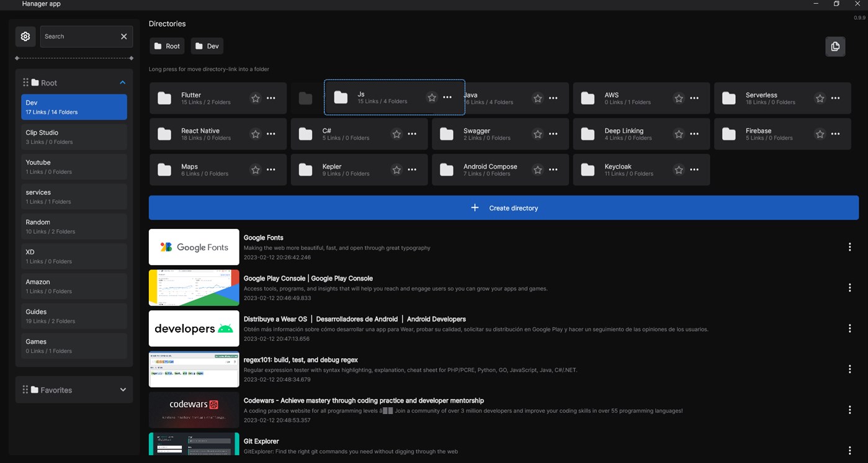Screen dimensions: 868x463
Task: Select services in the sidebar
Action: click(74, 197)
